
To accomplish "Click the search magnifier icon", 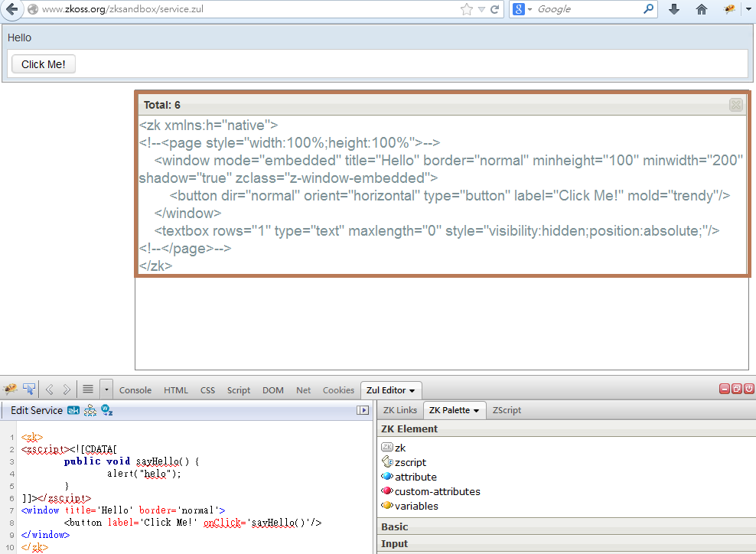I will (x=649, y=8).
